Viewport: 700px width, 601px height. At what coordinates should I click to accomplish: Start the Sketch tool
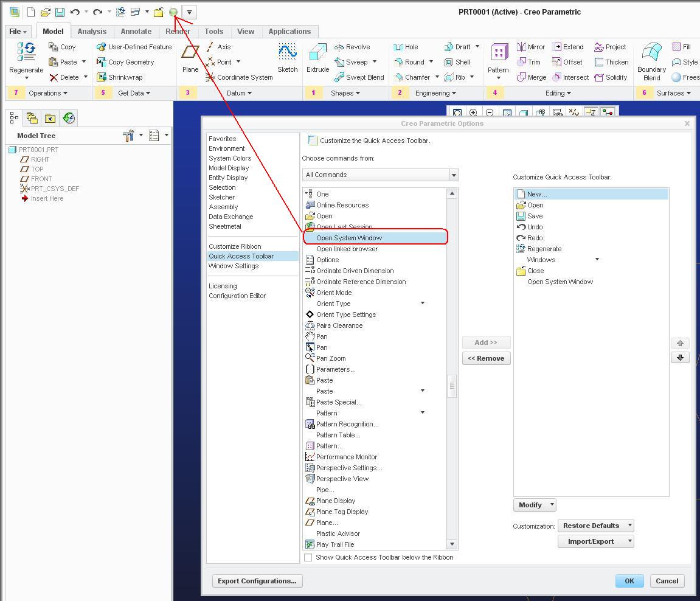(288, 58)
